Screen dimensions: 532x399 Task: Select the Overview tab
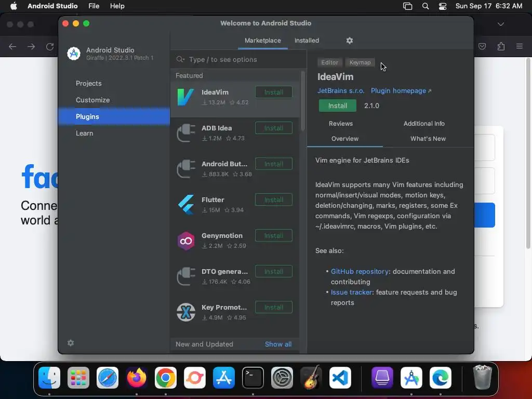point(345,138)
